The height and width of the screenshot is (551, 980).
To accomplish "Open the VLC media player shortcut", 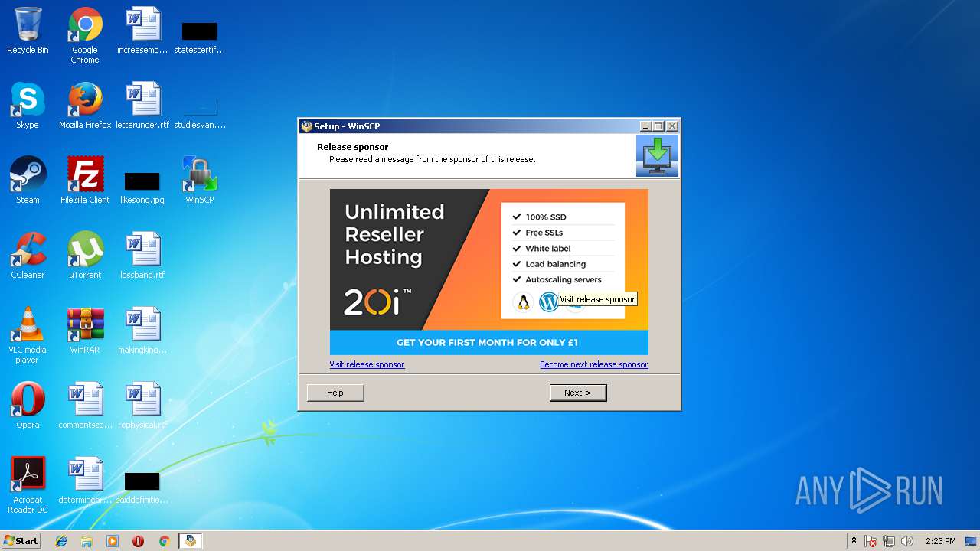I will pos(28,335).
